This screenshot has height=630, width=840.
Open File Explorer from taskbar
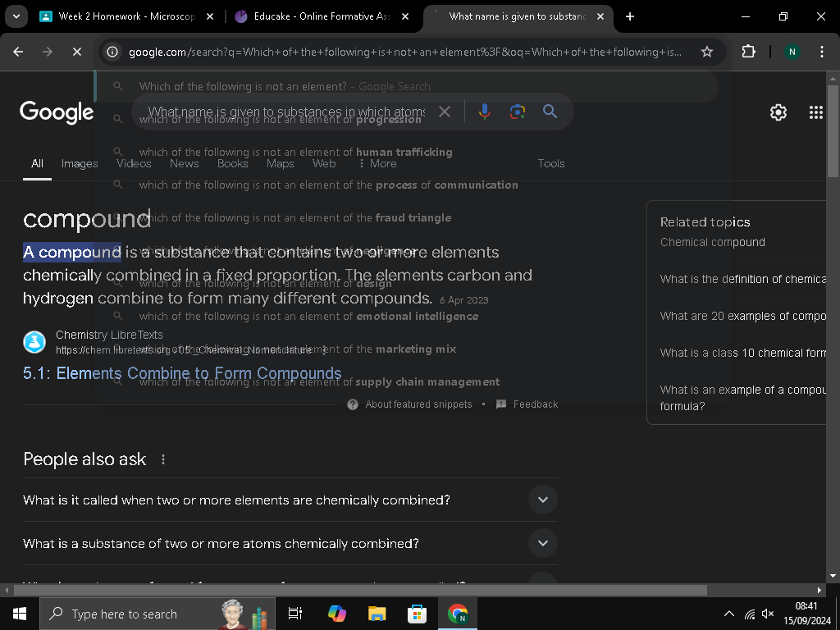point(377,614)
